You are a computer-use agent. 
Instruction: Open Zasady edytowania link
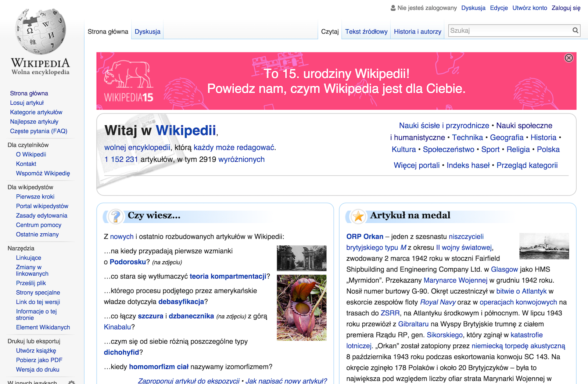[42, 216]
